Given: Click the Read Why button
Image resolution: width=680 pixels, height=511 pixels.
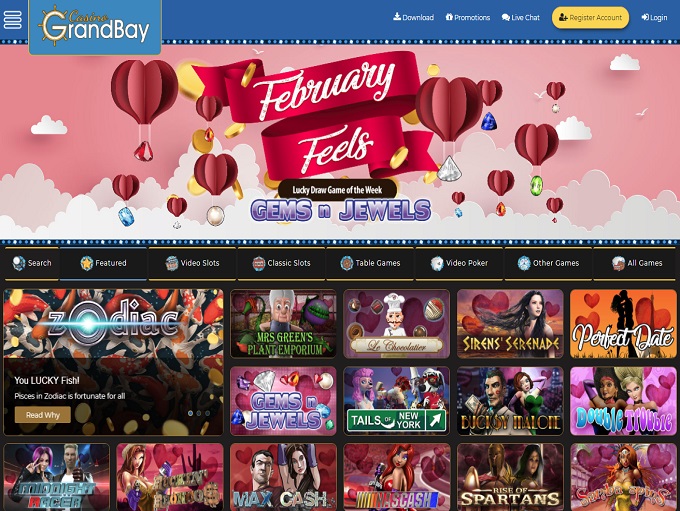Looking at the screenshot, I should pyautogui.click(x=42, y=415).
